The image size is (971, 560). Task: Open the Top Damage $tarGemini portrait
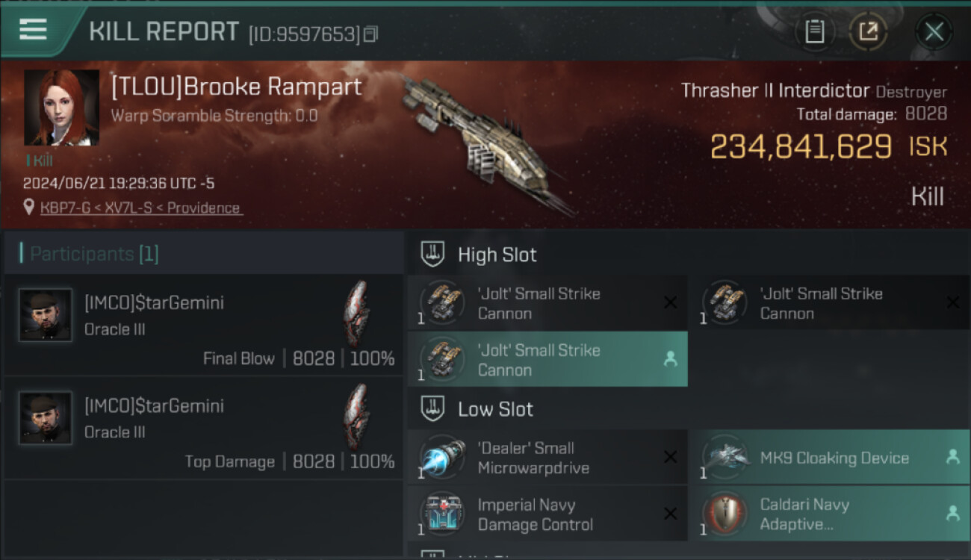point(46,418)
